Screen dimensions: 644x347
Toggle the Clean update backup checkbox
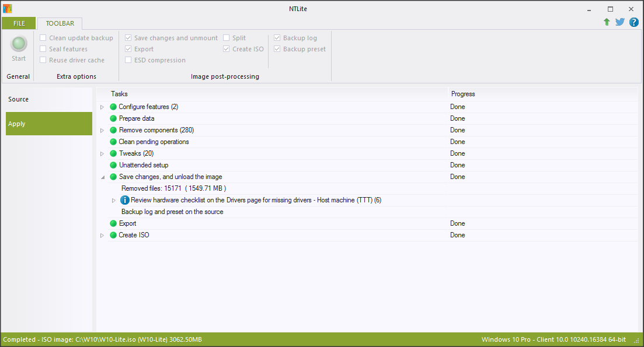click(x=43, y=38)
